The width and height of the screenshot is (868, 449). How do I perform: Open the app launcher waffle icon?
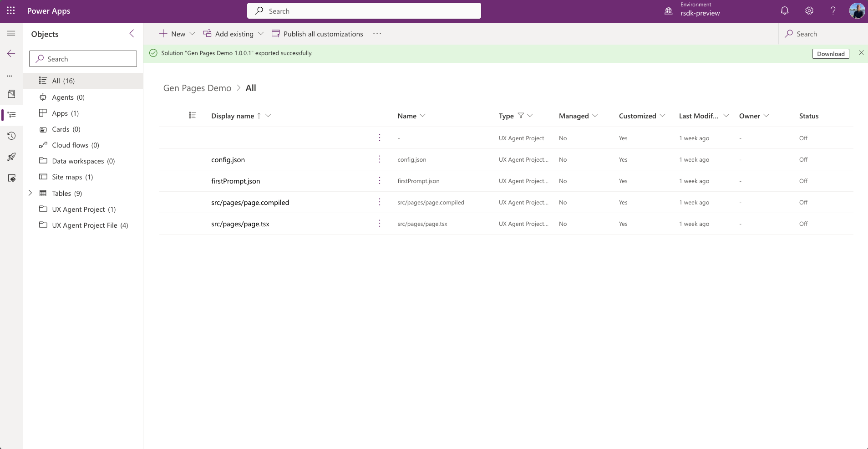pyautogui.click(x=11, y=11)
